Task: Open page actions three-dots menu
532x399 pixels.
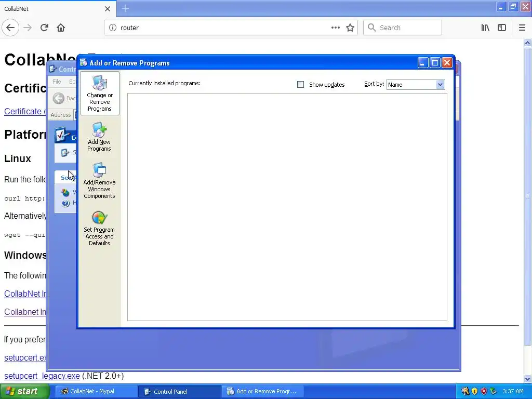Action: pos(336,28)
